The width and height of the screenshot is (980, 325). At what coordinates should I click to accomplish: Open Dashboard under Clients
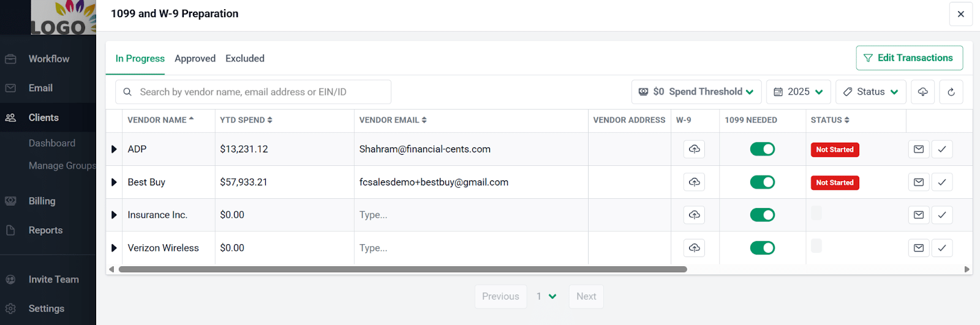(x=52, y=143)
